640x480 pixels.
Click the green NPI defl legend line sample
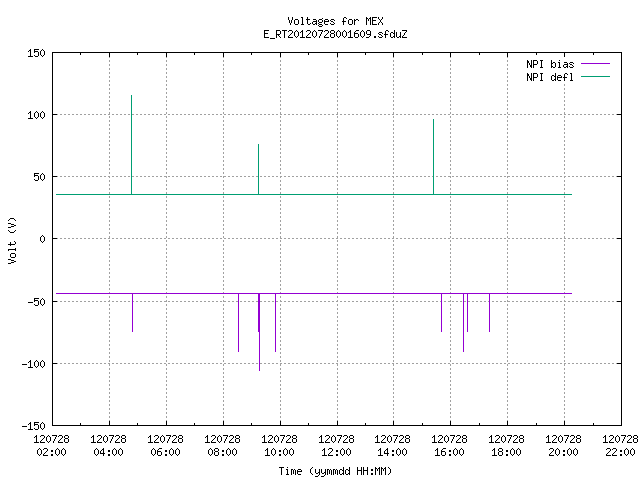click(x=596, y=76)
